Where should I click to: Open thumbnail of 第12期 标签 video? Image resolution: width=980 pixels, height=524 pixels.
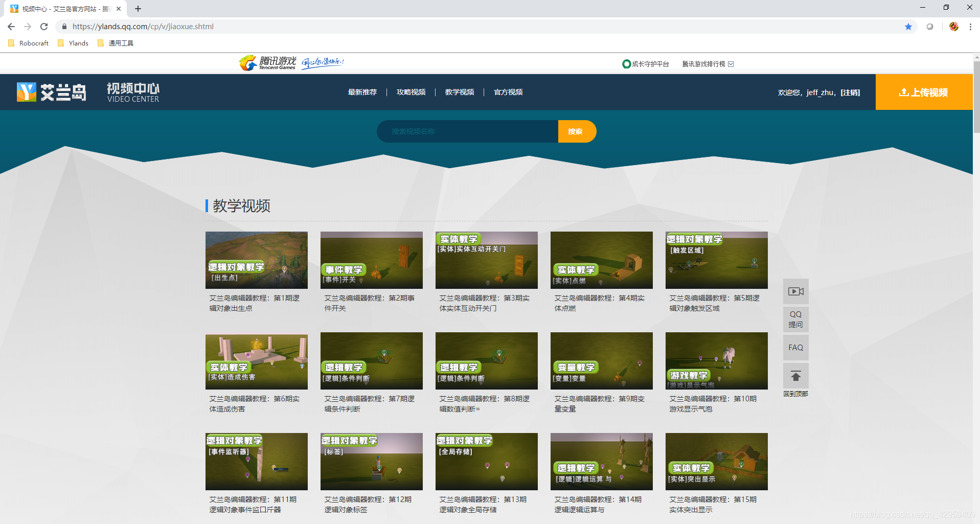point(372,462)
